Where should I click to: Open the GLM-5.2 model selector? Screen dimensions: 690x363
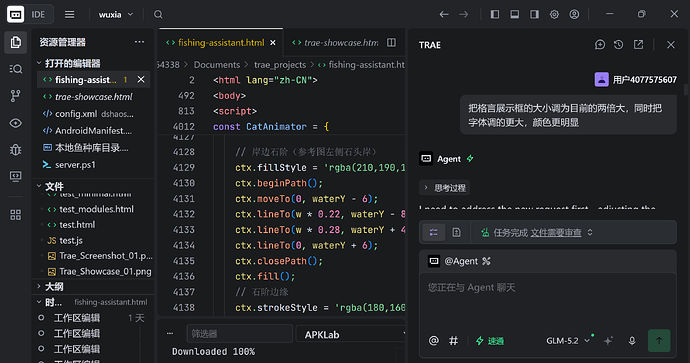tap(567, 341)
